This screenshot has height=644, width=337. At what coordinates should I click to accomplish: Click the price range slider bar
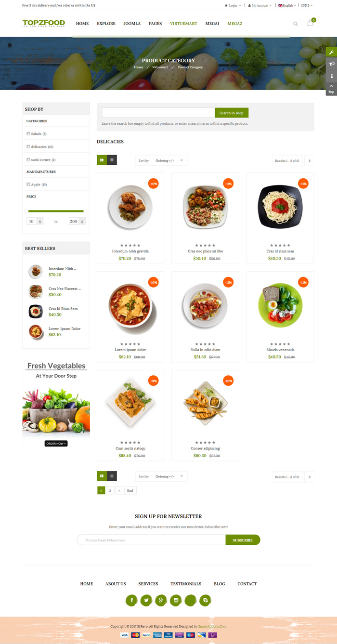click(x=56, y=211)
